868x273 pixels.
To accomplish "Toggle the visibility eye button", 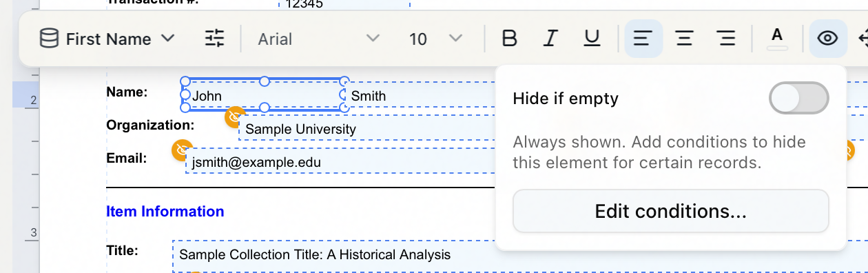I will (x=827, y=39).
